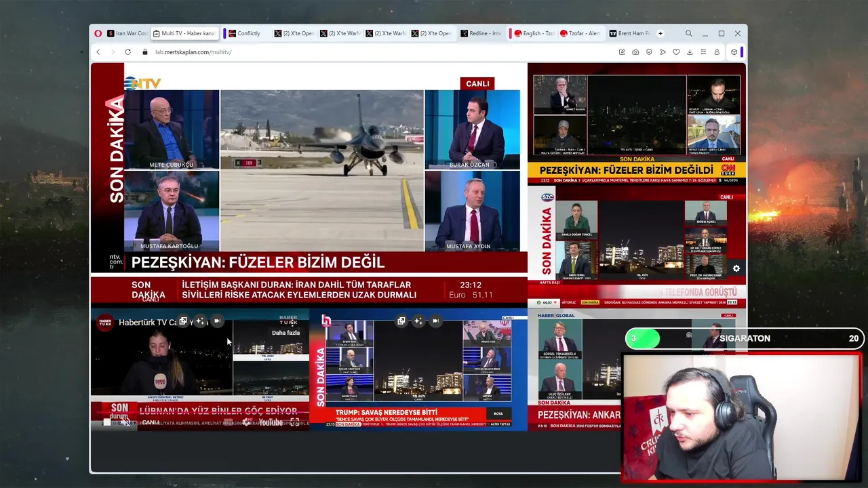Screen dimensions: 868x488
Task: Skip to next on Halk TV tile
Action: point(435,321)
